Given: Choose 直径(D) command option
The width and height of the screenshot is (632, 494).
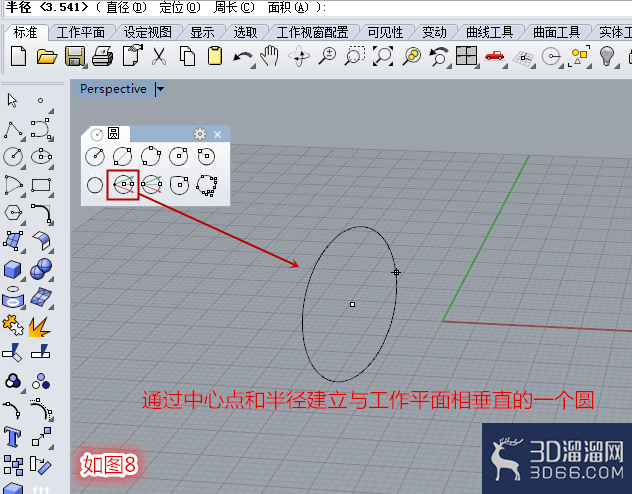Looking at the screenshot, I should [x=126, y=7].
